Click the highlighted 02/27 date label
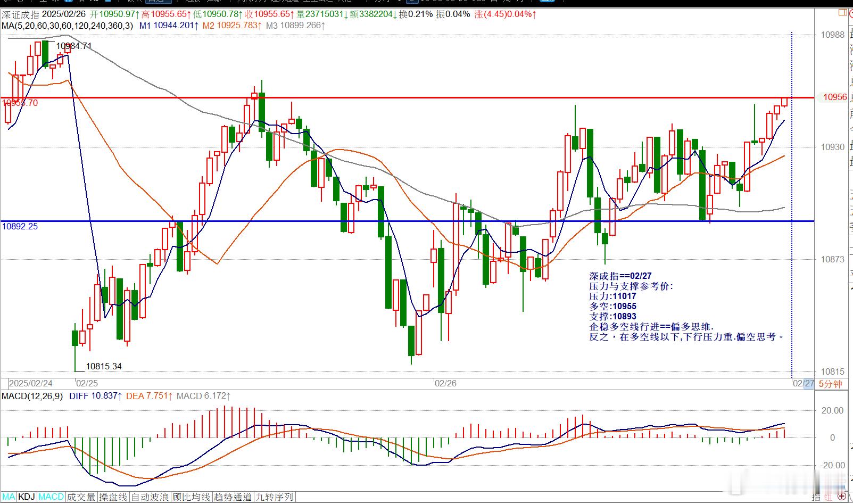The image size is (853, 504). (x=803, y=384)
